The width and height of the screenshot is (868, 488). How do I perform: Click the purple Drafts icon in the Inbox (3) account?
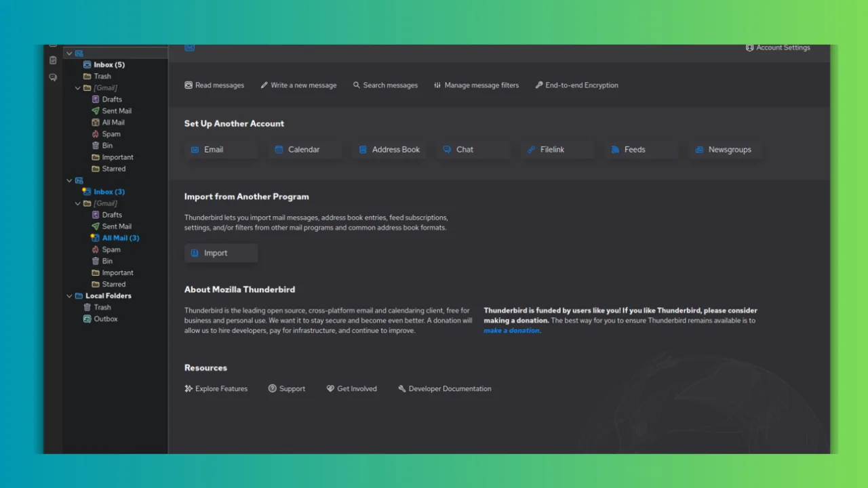tap(96, 215)
